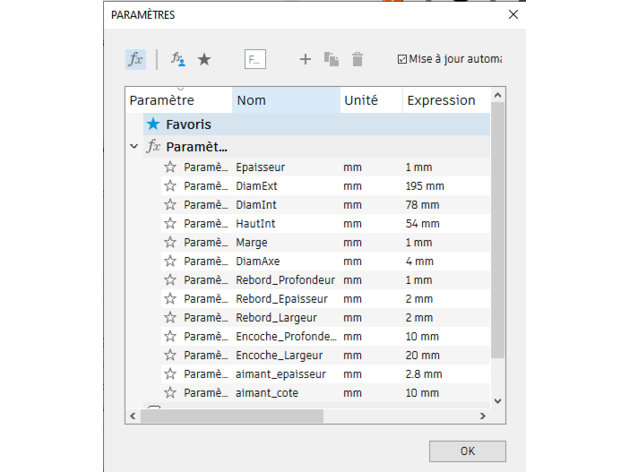Click the OK button
This screenshot has height=472, width=628.
(467, 451)
